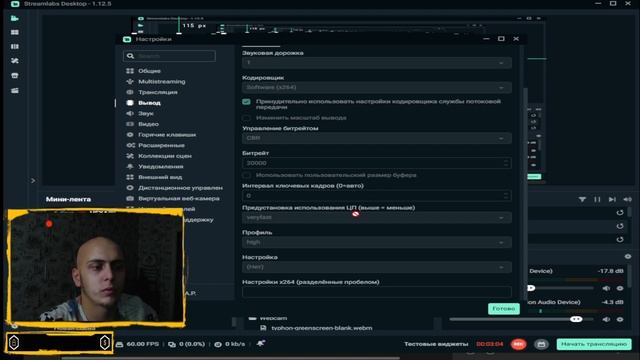Click the grid layout icon in the left sidebar
This screenshot has width=640, height=360.
click(15, 32)
